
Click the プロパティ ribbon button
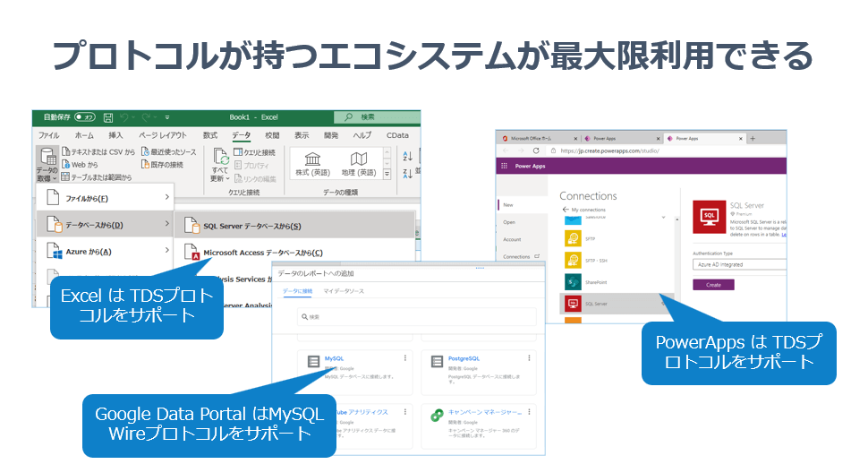tap(251, 165)
